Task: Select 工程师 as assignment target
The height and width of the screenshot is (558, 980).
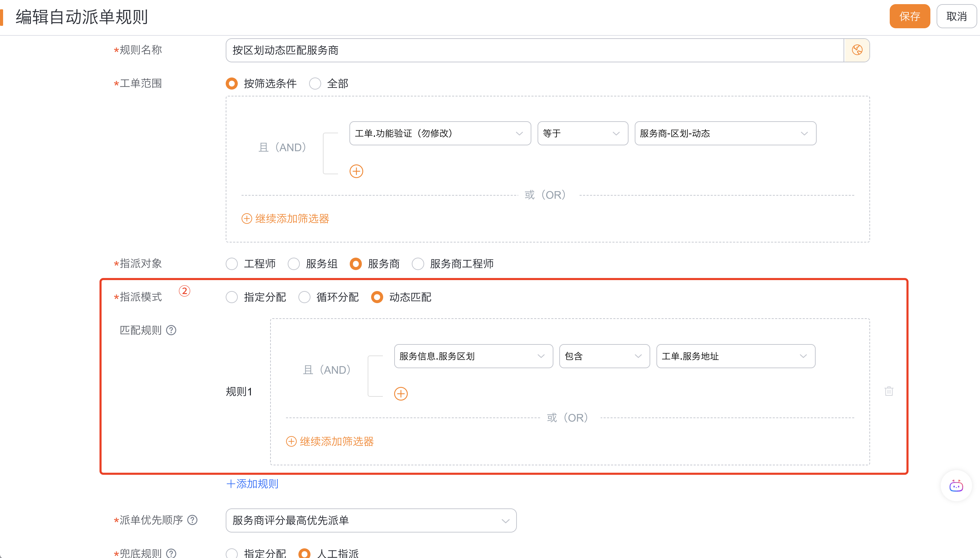Action: click(232, 263)
